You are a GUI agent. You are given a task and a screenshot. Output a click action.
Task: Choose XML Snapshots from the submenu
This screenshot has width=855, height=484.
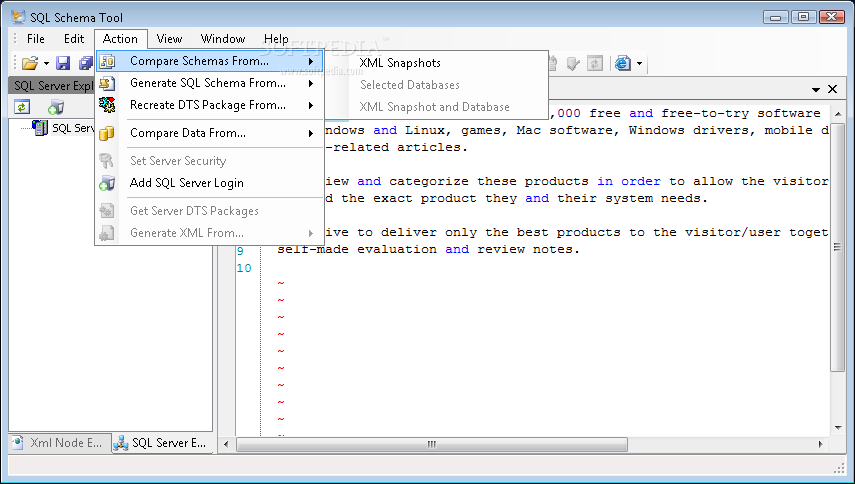400,63
